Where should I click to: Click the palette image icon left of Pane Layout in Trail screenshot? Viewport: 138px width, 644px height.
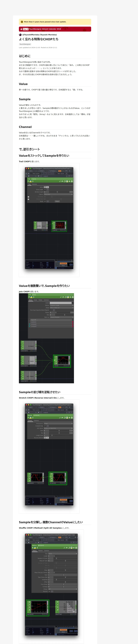point(26,173)
